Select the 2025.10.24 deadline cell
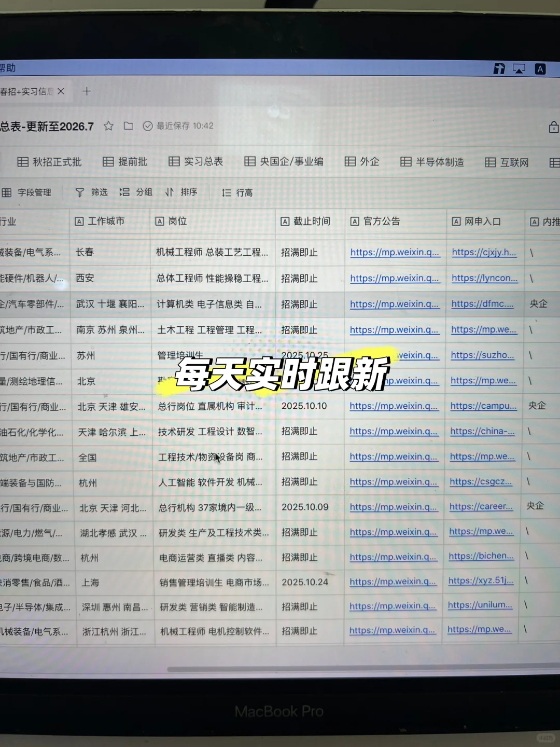The width and height of the screenshot is (560, 747). 310,583
